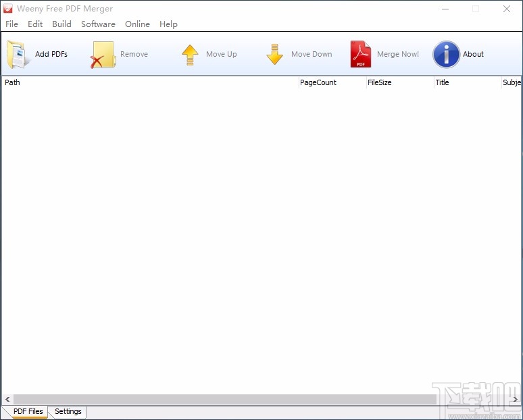Screen dimensions: 523x420
Task: Click the Move Up arrow icon
Action: point(190,55)
